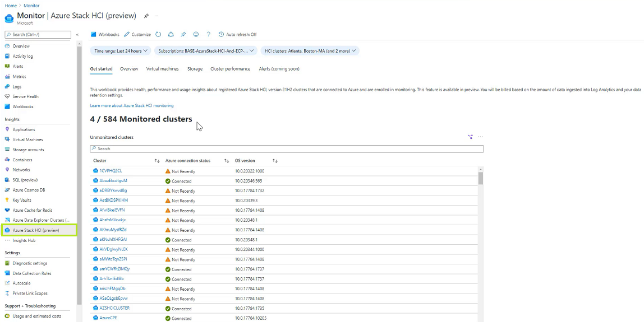Click the cluster table vertical scrollbar thumb
Image resolution: width=644 pixels, height=326 pixels.
481,178
